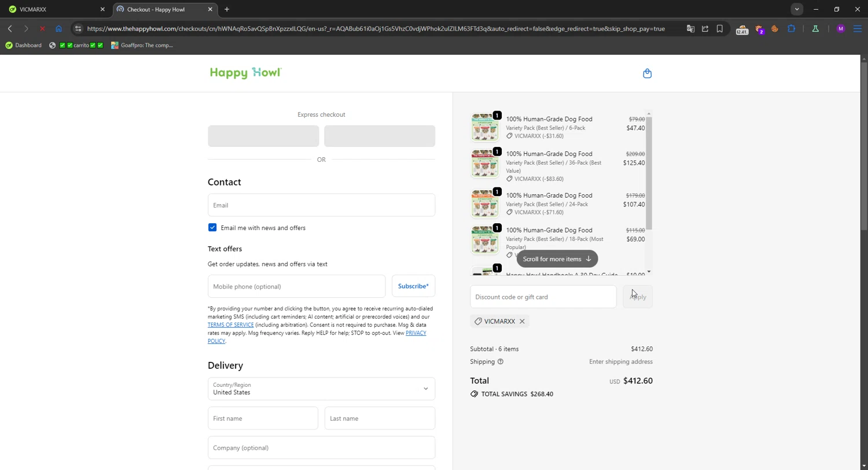Click the Enter shipping address text
868x470 pixels.
621,362
